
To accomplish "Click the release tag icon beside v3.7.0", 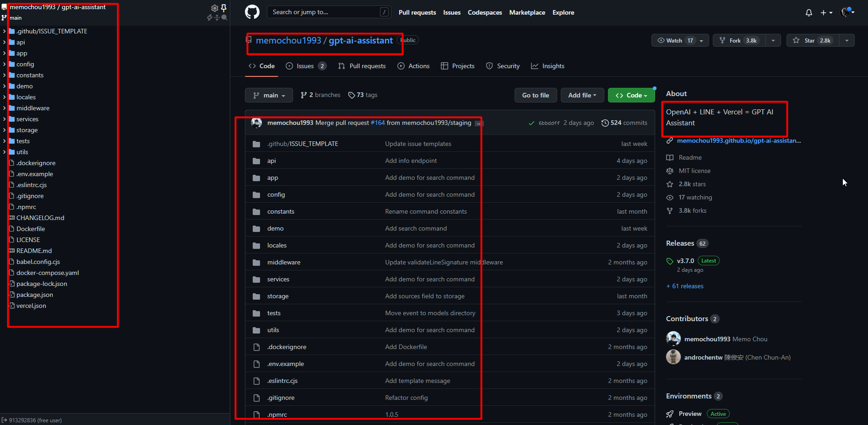I will (670, 261).
